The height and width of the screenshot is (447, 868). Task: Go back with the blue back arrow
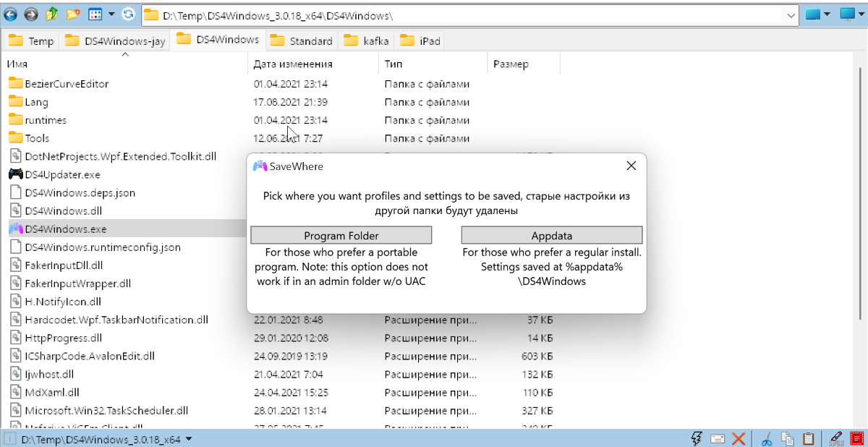tap(12, 14)
